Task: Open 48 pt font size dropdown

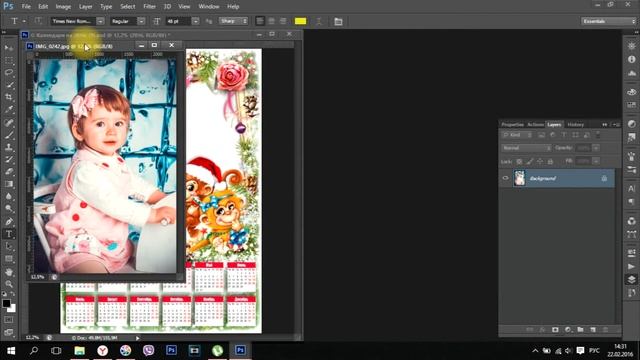Action: [196, 21]
